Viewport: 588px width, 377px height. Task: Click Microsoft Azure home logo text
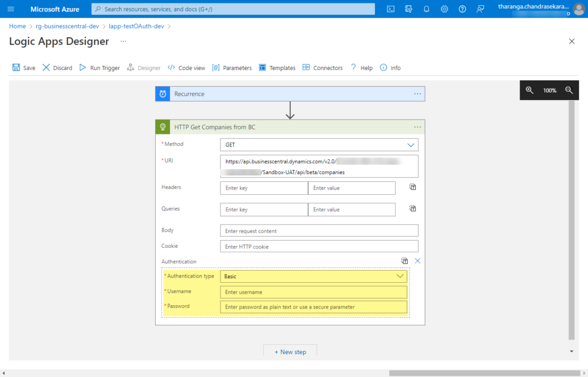coord(55,9)
